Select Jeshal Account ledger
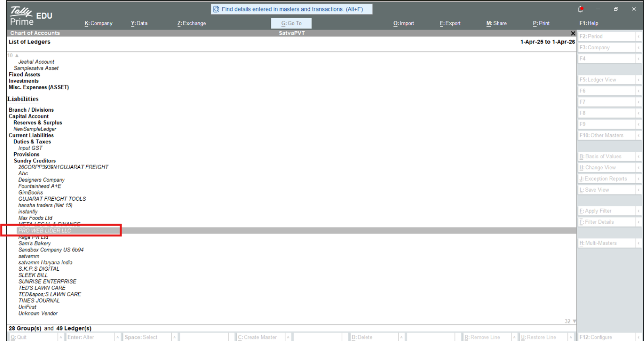 pos(36,62)
